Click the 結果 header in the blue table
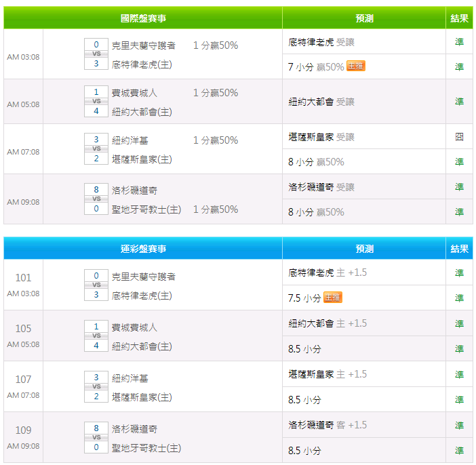Viewport: 476px width, 465px height. 459,249
